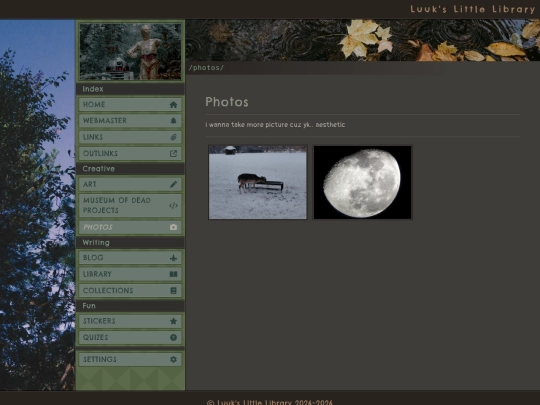Open the QUIZES page
This screenshot has width=540, height=405.
pos(130,338)
